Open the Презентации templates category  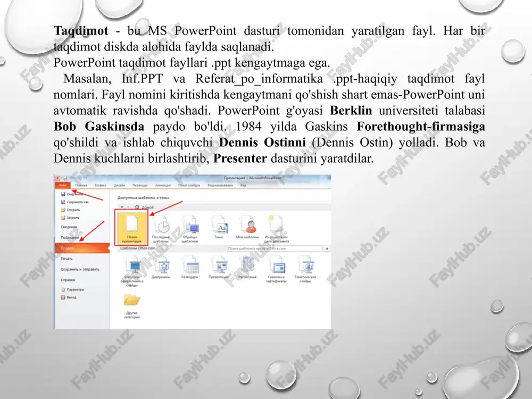tap(219, 268)
